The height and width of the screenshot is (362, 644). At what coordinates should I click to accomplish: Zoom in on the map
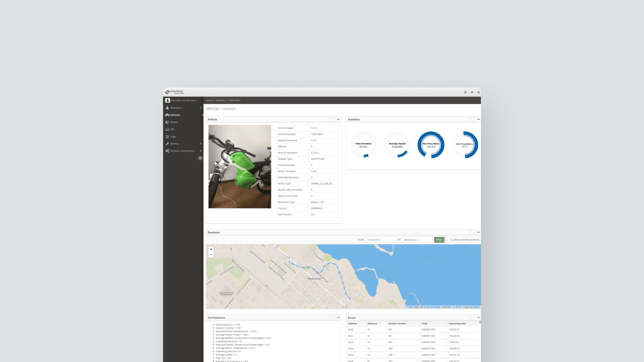point(211,249)
